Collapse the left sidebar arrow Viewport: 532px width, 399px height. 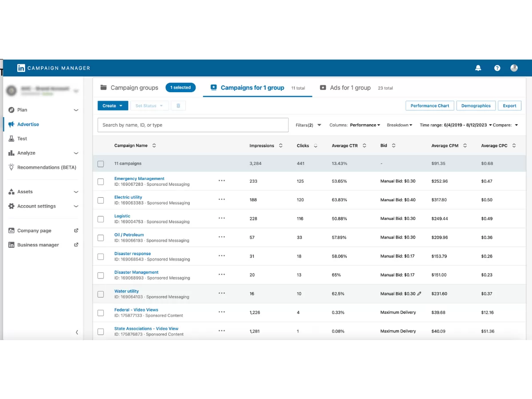pos(77,332)
